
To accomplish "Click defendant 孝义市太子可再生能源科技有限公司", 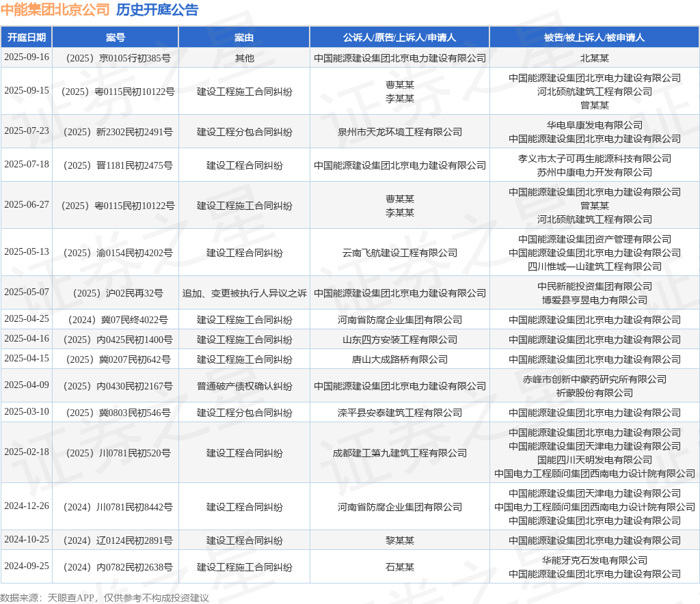I will (595, 159).
